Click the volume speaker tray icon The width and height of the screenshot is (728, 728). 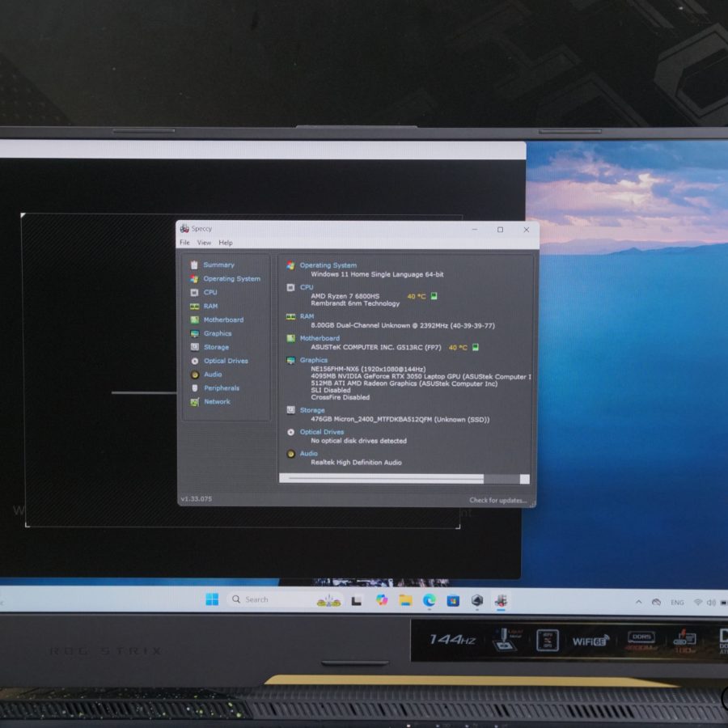pyautogui.click(x=711, y=603)
